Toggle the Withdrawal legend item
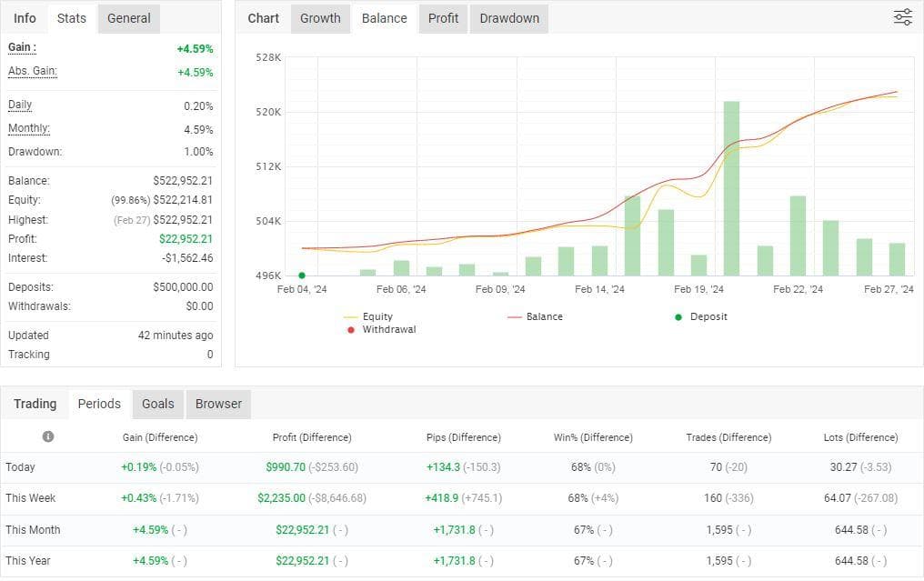This screenshot has width=924, height=581. 381,329
